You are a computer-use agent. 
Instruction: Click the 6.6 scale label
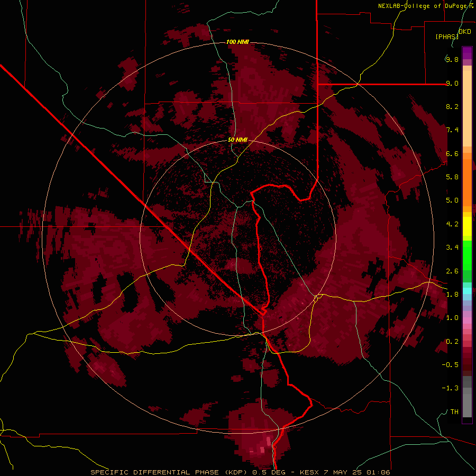(x=452, y=153)
